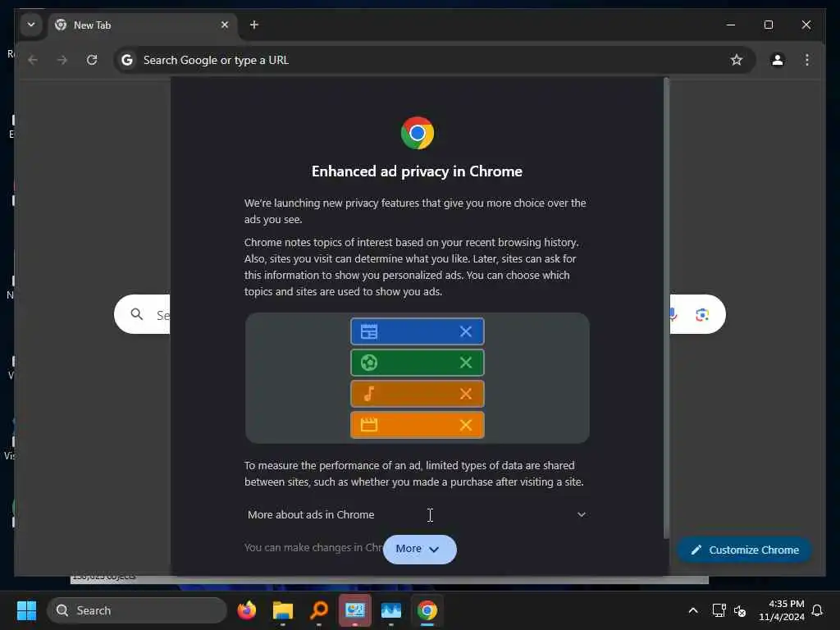The width and height of the screenshot is (840, 630).
Task: Open the blue graph app in taskbar
Action: click(391, 610)
